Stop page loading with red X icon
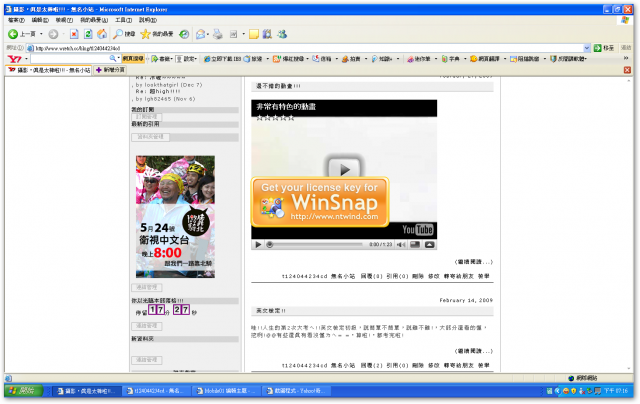The width and height of the screenshot is (640, 404). click(74, 34)
